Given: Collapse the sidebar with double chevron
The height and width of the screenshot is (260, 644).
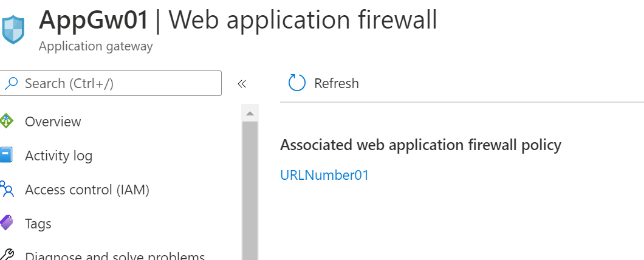Looking at the screenshot, I should point(241,83).
